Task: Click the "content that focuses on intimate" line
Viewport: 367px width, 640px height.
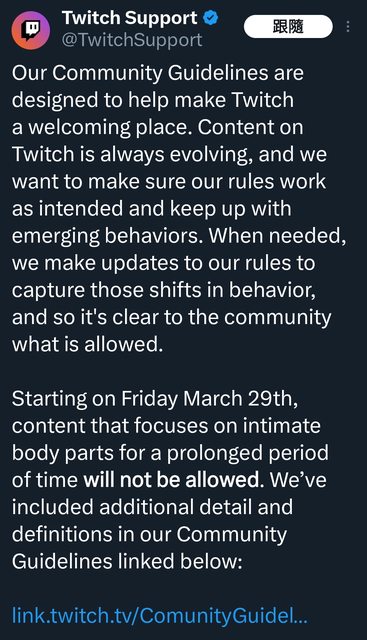Action: pos(166,426)
